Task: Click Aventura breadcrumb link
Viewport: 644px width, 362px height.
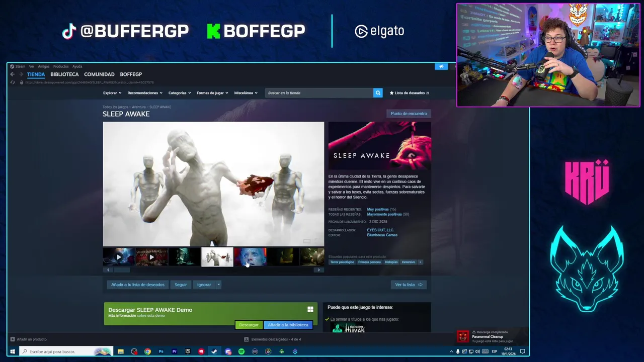Action: pos(138,107)
